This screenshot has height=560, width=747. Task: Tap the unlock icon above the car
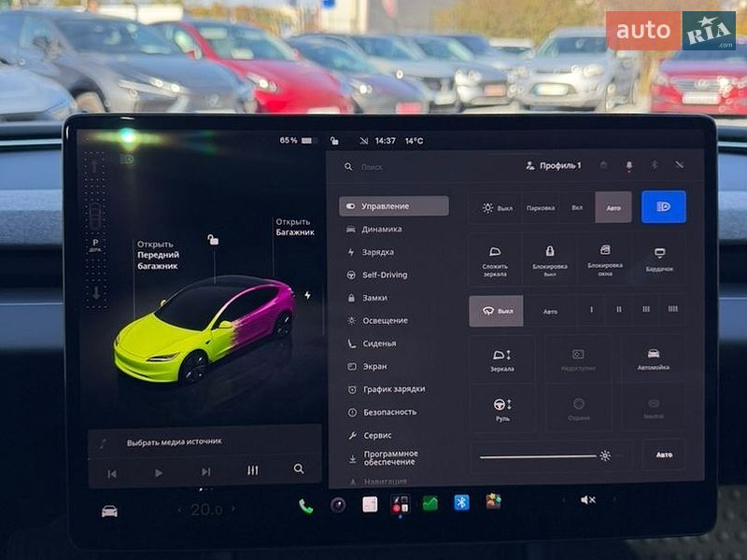(x=213, y=240)
